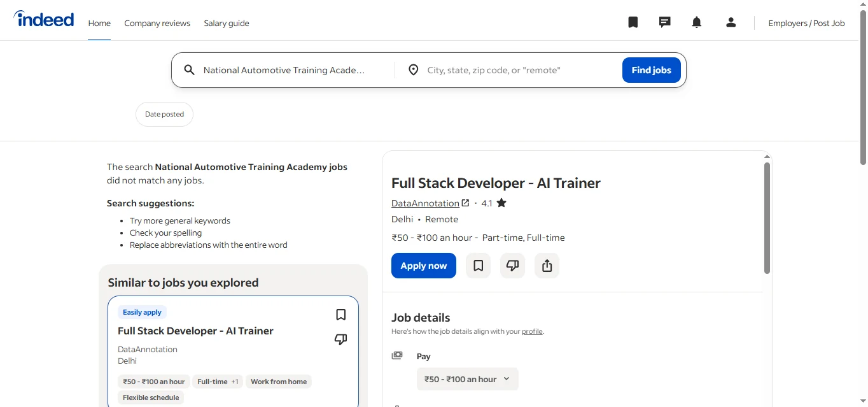
Task: Click the Find jobs button
Action: click(651, 70)
